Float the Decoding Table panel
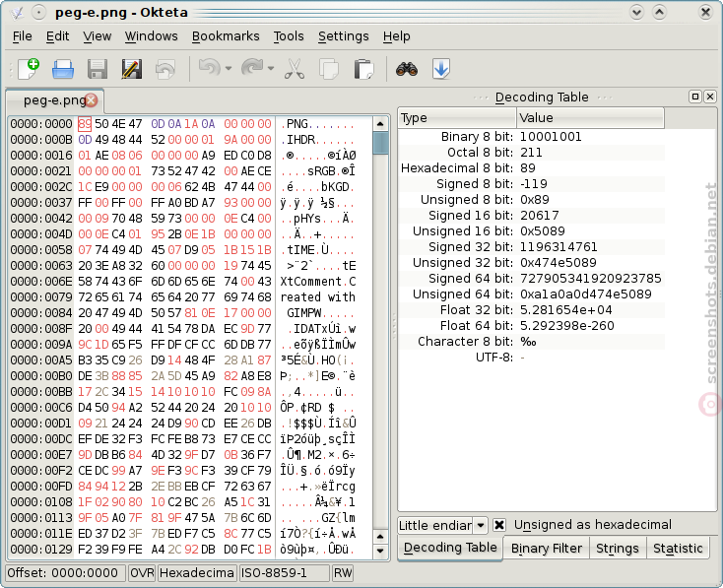The width and height of the screenshot is (723, 588). pyautogui.click(x=694, y=97)
